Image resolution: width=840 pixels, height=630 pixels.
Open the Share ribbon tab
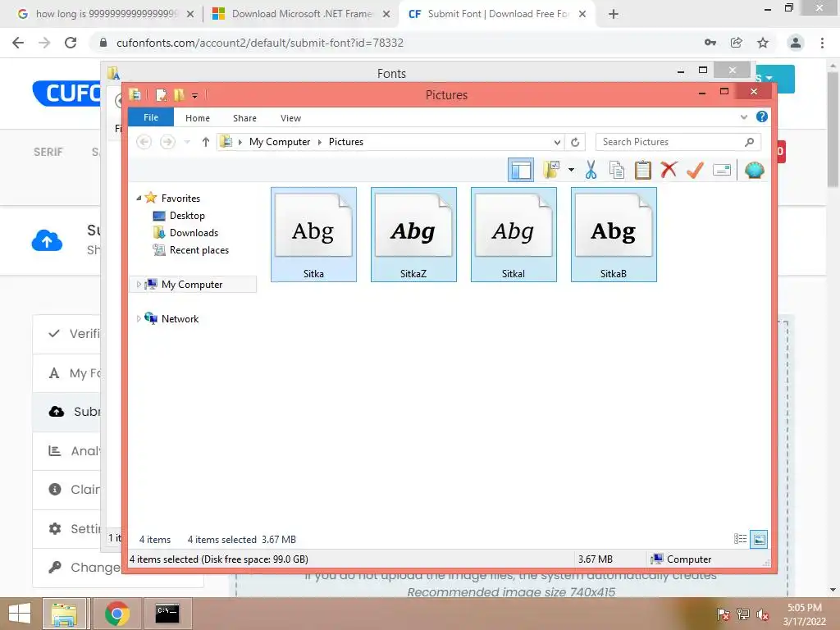pos(244,118)
